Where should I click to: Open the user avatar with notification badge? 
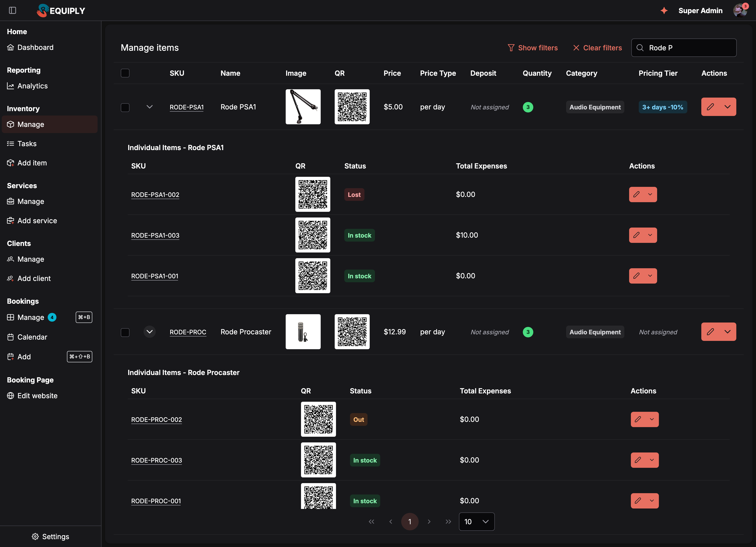tap(740, 10)
